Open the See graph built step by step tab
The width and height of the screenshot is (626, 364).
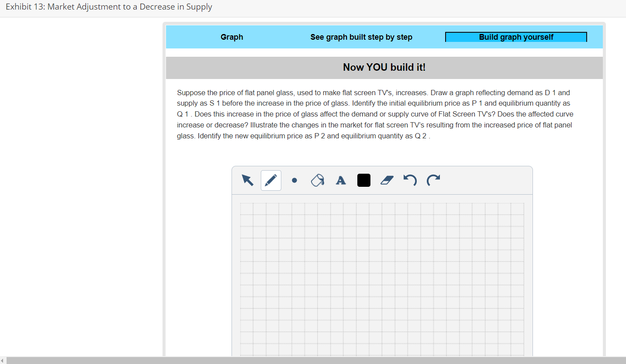(x=361, y=37)
